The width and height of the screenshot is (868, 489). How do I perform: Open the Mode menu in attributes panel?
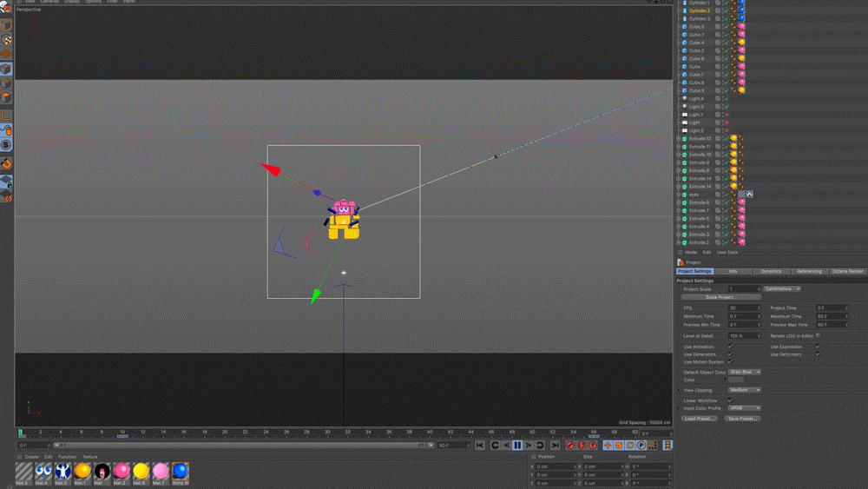(691, 253)
